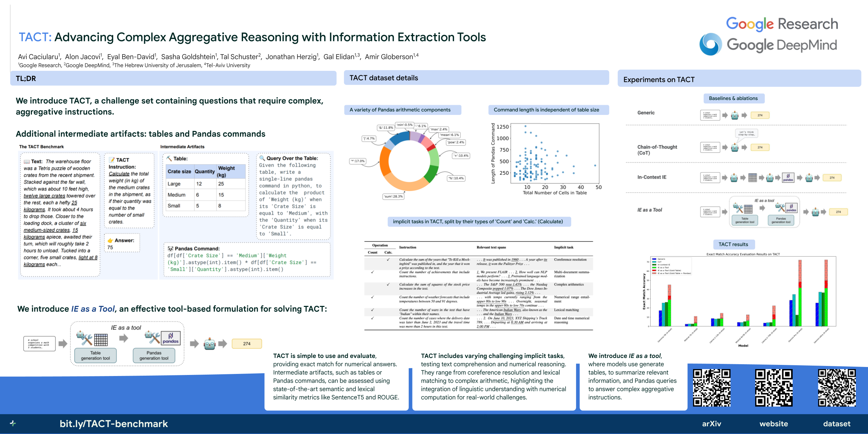Click the table grid icon in the In-Context IE row
The image size is (868, 434).
coord(752,178)
